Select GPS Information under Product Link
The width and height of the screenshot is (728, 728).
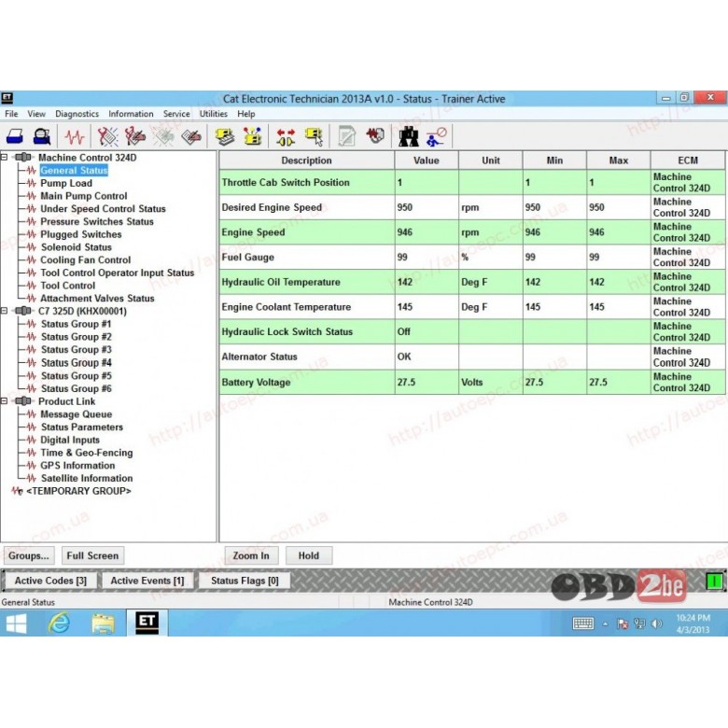[77, 465]
